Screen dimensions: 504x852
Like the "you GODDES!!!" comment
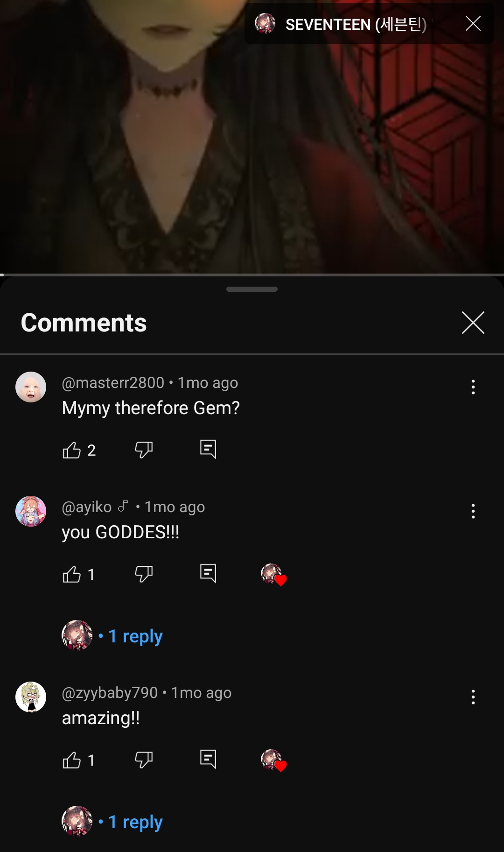[72, 574]
